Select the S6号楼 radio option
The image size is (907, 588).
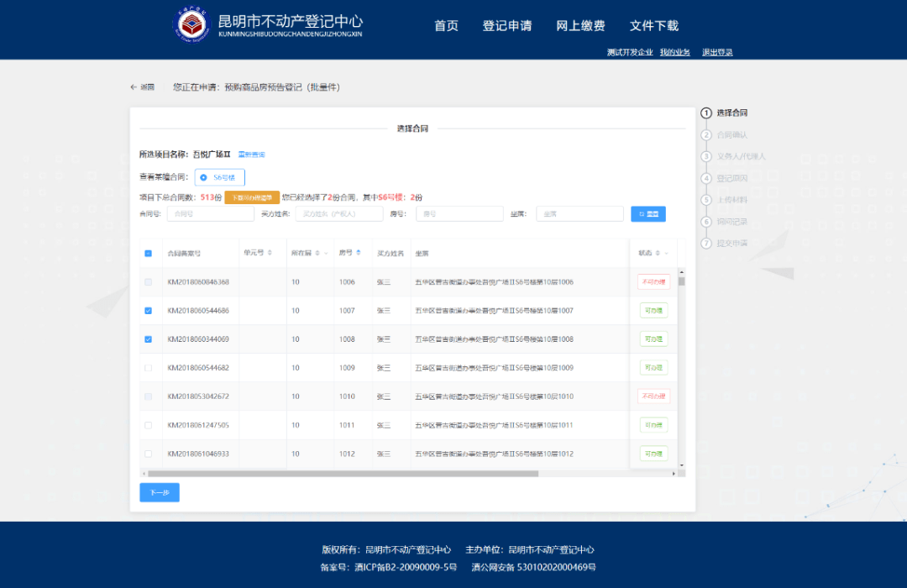(x=219, y=178)
